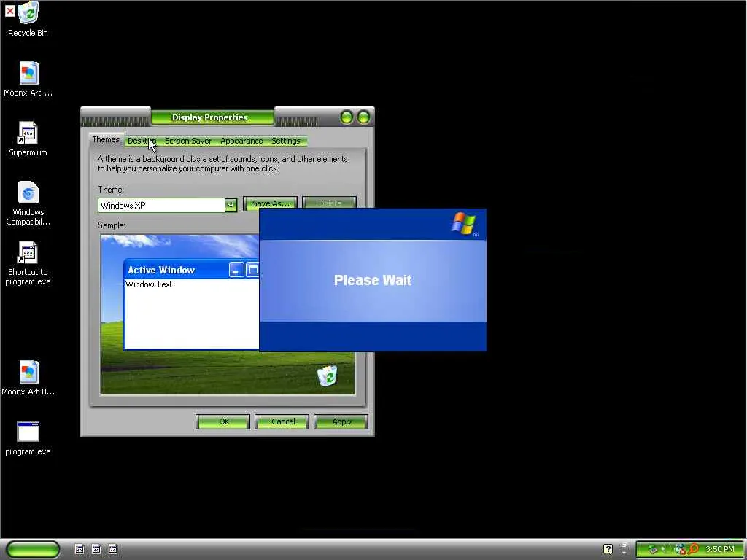Click the orange magnifier tray icon

pyautogui.click(x=693, y=549)
